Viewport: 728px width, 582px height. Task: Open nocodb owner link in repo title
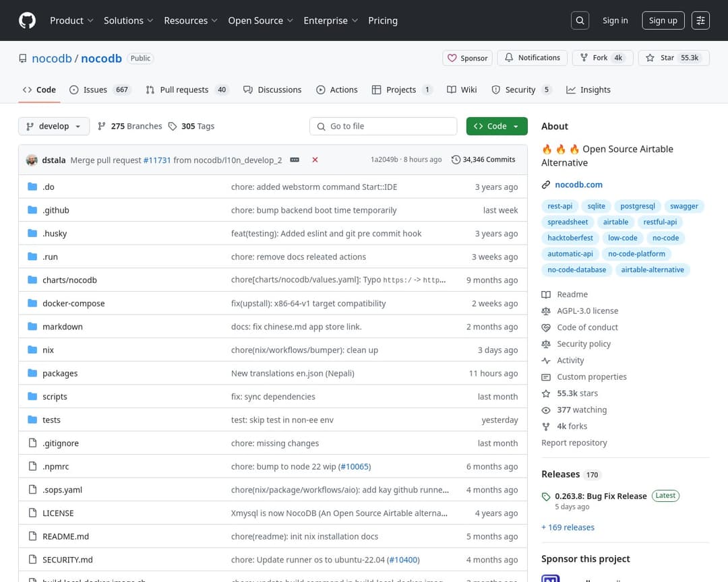click(x=51, y=59)
